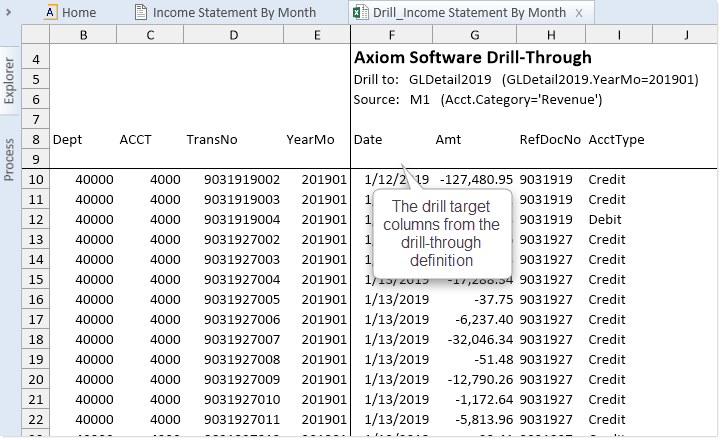Viewport: 721px width, 440px height.
Task: Click TransNo cell 9031927002
Action: [x=242, y=240]
